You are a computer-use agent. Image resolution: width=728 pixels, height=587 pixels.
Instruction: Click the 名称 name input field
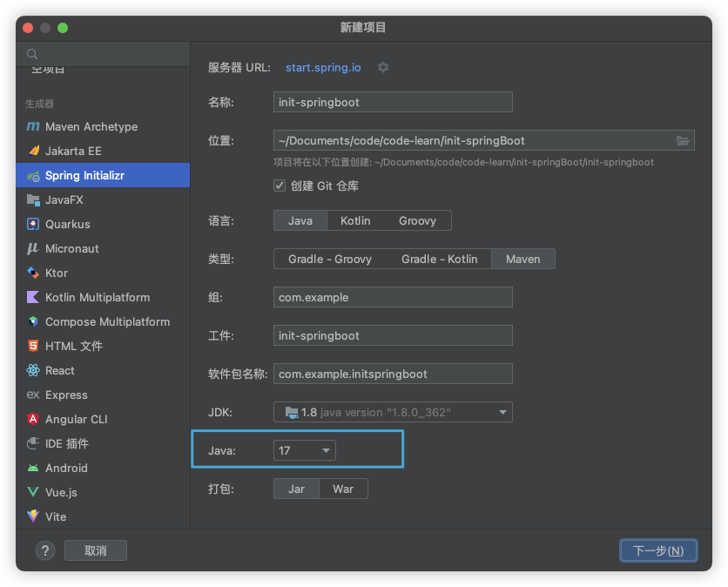coord(393,102)
